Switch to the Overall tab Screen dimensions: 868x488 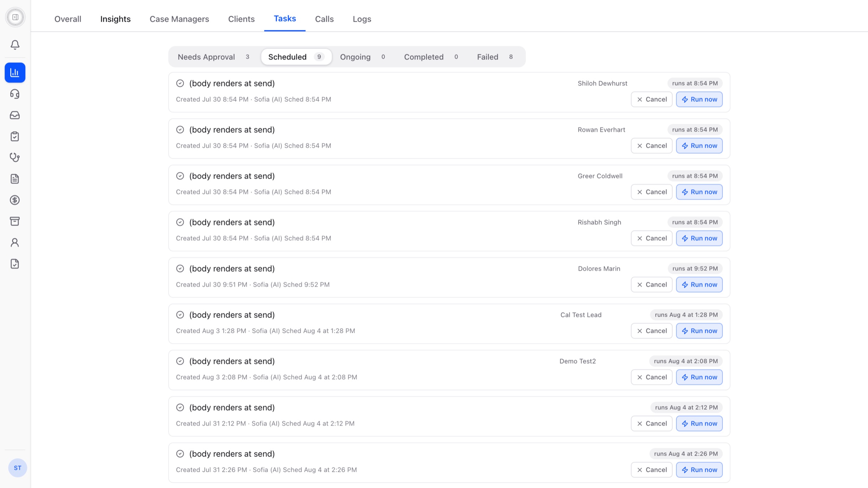click(68, 19)
